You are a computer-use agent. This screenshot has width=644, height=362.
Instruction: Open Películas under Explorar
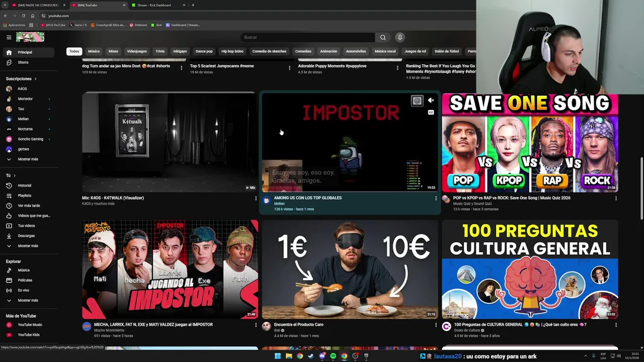click(29, 280)
